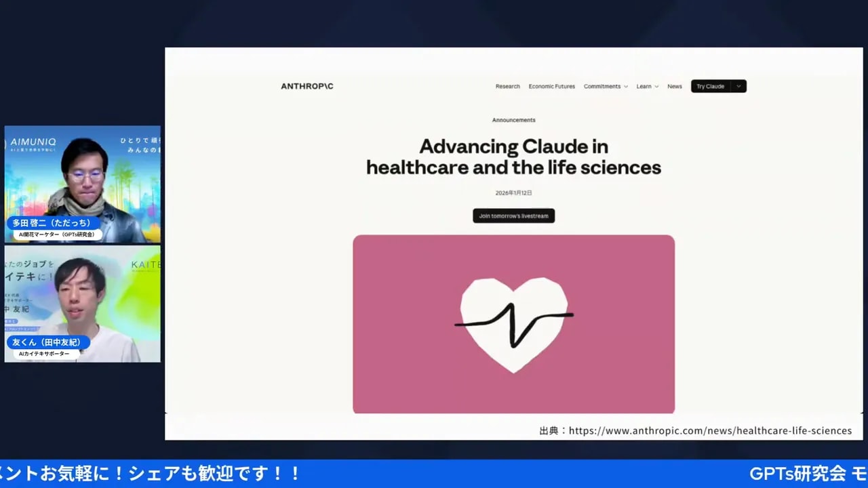Select Research in the navigation bar
Viewport: 868px width, 488px height.
[507, 86]
